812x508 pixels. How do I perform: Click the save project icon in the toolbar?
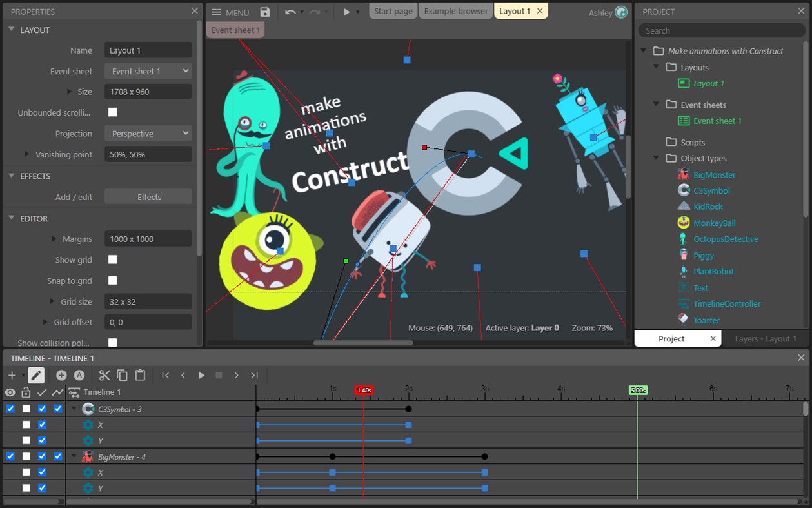(265, 12)
